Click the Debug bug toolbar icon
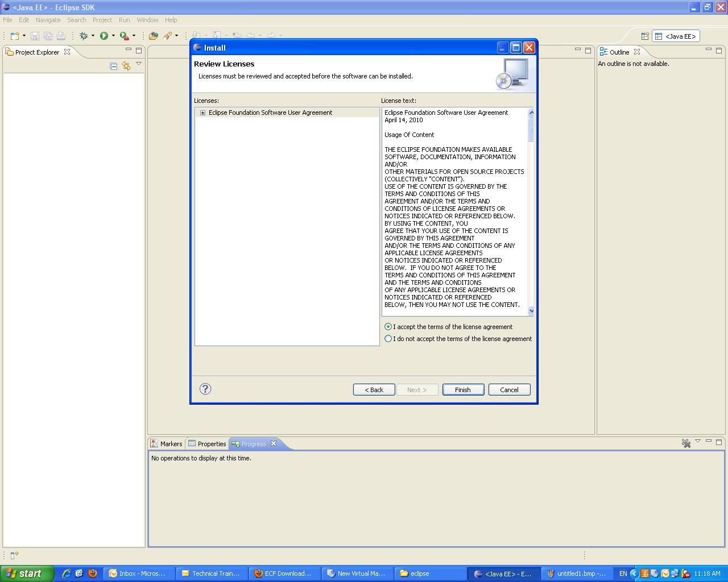 [x=84, y=36]
